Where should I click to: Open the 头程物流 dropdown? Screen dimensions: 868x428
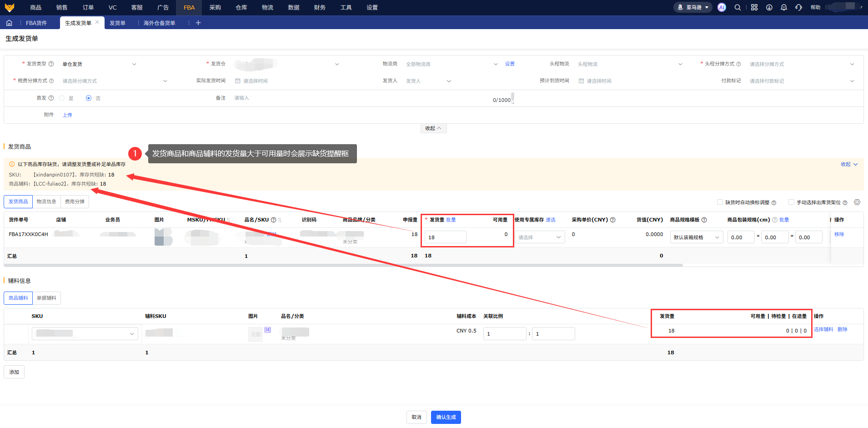click(630, 64)
